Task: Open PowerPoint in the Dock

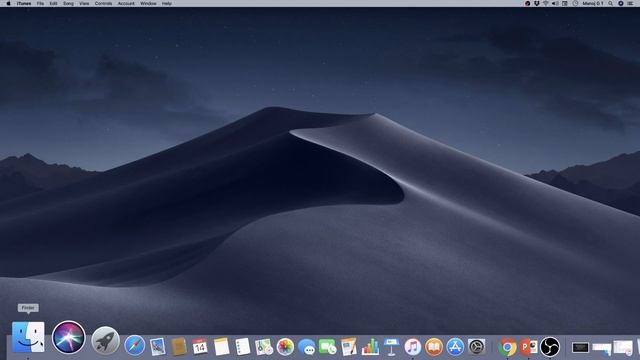Action: [529, 347]
